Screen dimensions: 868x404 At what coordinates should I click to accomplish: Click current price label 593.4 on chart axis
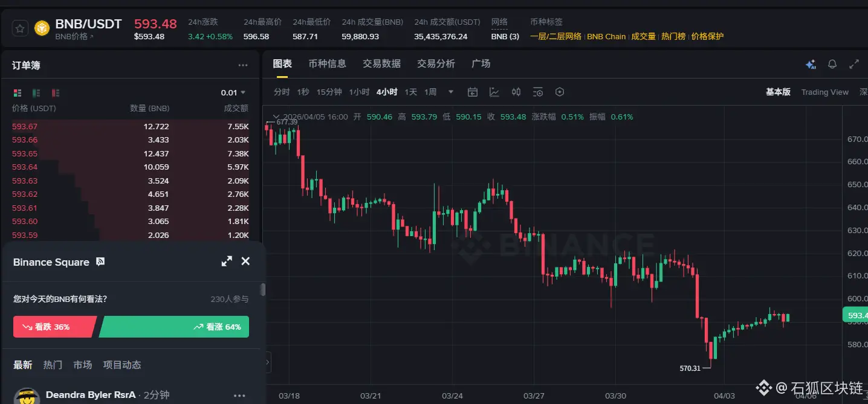tap(855, 315)
